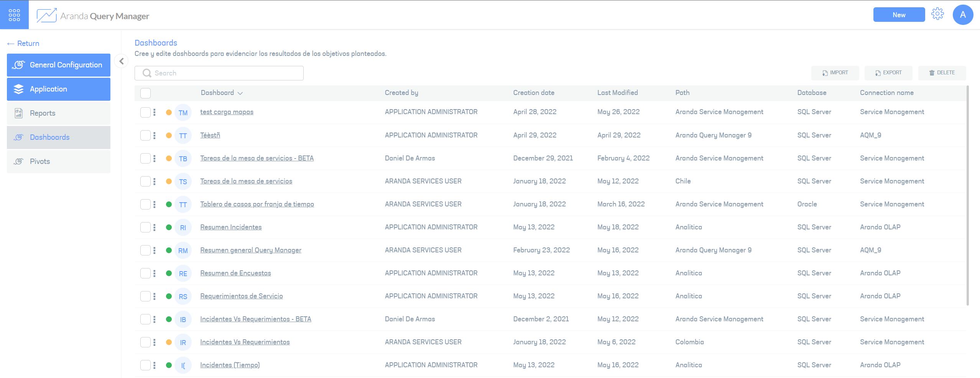
Task: Go to Reports menu item
Action: pos(59,113)
